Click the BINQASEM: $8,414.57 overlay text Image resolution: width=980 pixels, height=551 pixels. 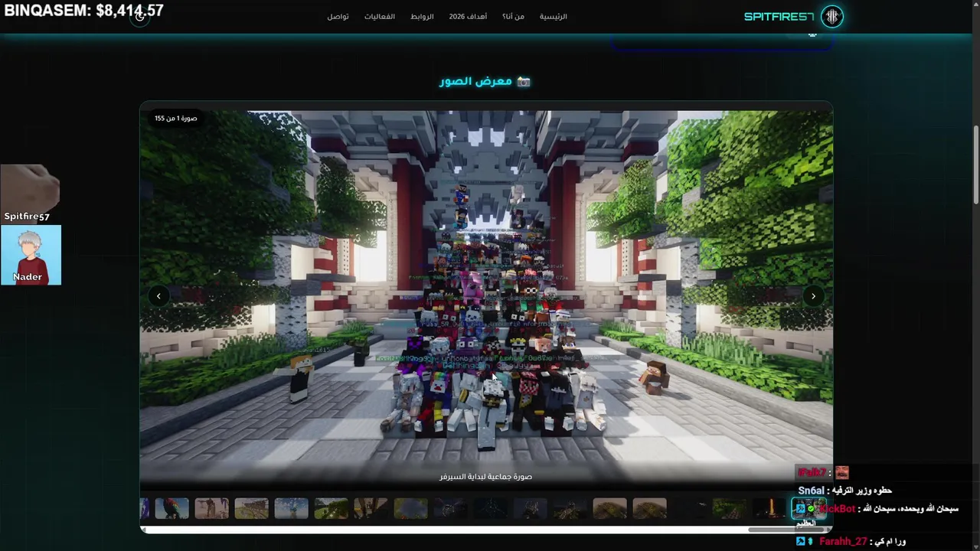click(83, 11)
